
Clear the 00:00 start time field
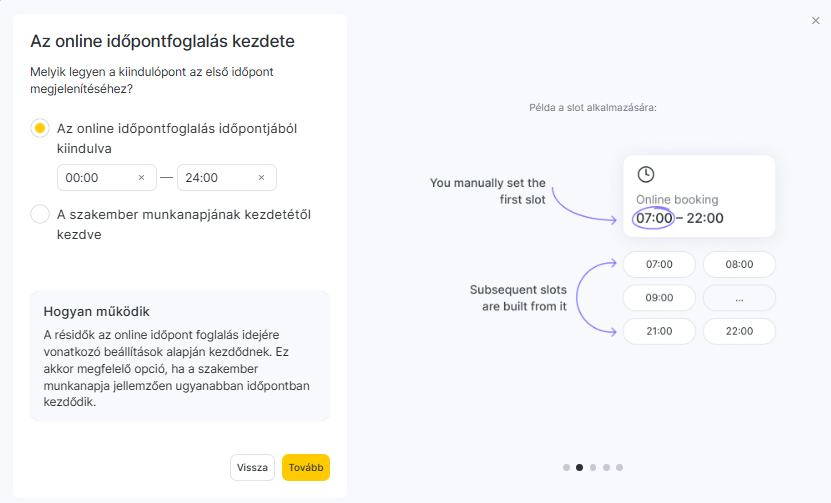141,178
